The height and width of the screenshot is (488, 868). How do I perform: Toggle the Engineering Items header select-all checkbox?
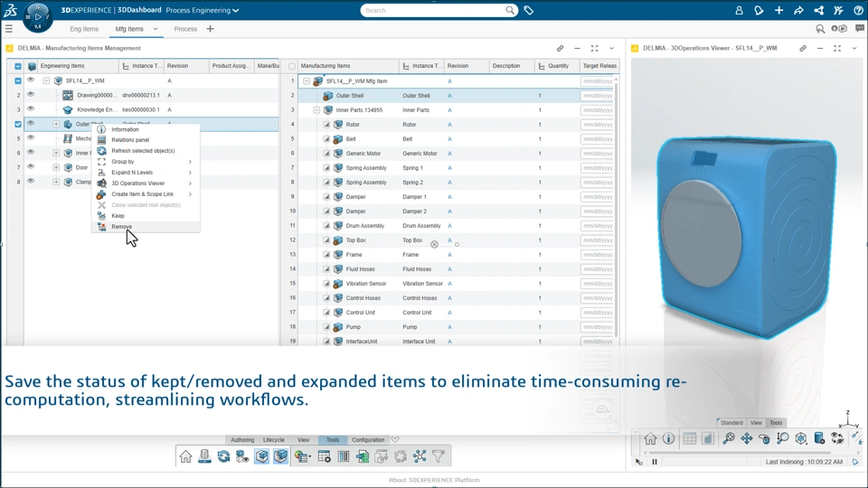click(18, 66)
